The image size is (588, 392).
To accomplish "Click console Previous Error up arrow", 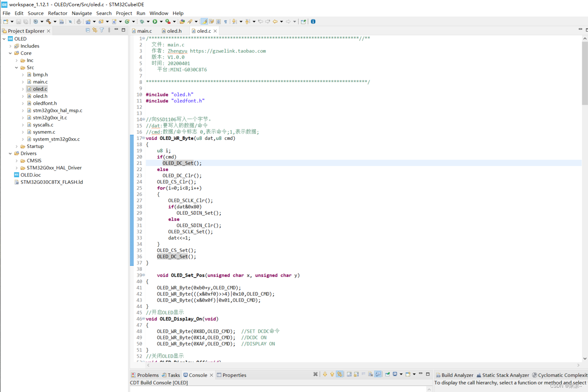I will coord(332,374).
